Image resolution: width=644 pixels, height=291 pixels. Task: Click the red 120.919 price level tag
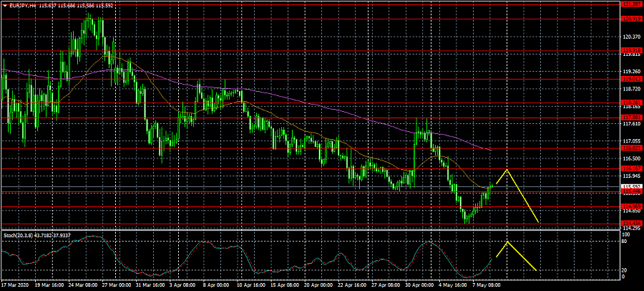click(x=632, y=19)
